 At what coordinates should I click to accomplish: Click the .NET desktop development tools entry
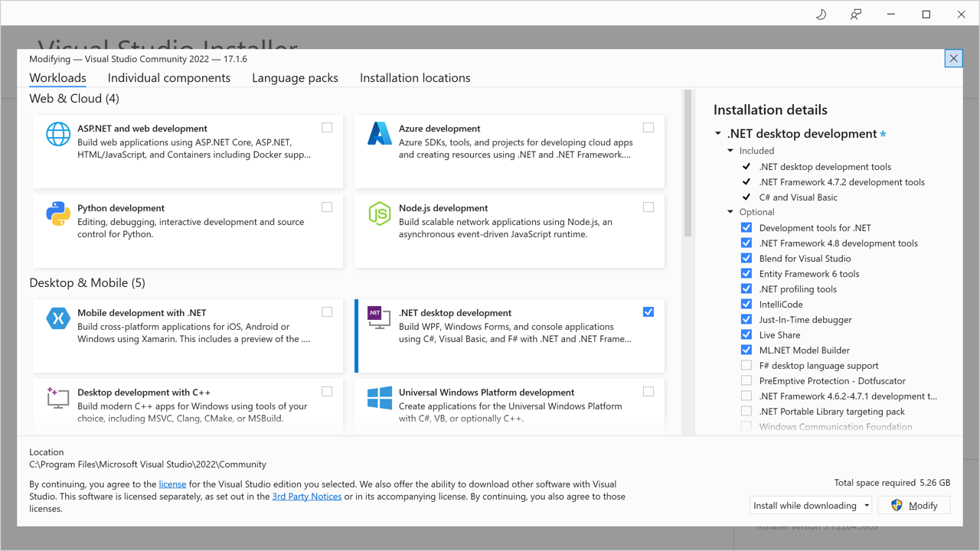tap(825, 167)
